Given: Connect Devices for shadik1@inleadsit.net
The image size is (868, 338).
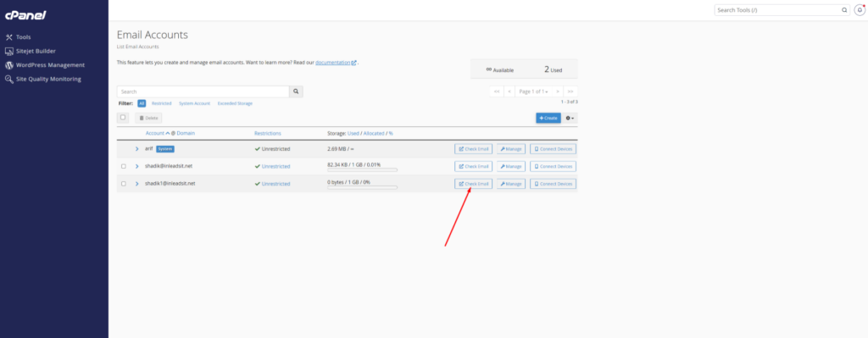Looking at the screenshot, I should pos(553,183).
